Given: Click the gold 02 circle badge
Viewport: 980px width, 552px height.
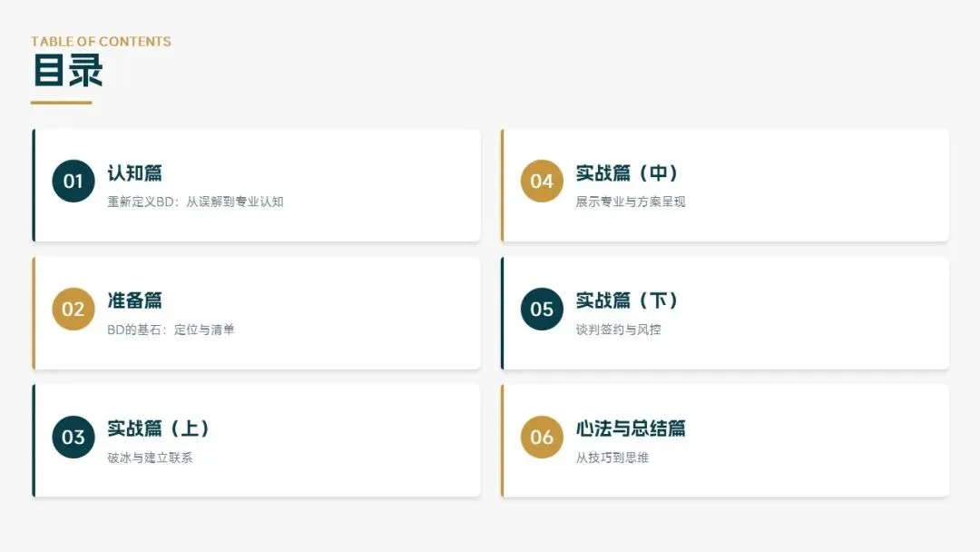Looking at the screenshot, I should pos(73,309).
